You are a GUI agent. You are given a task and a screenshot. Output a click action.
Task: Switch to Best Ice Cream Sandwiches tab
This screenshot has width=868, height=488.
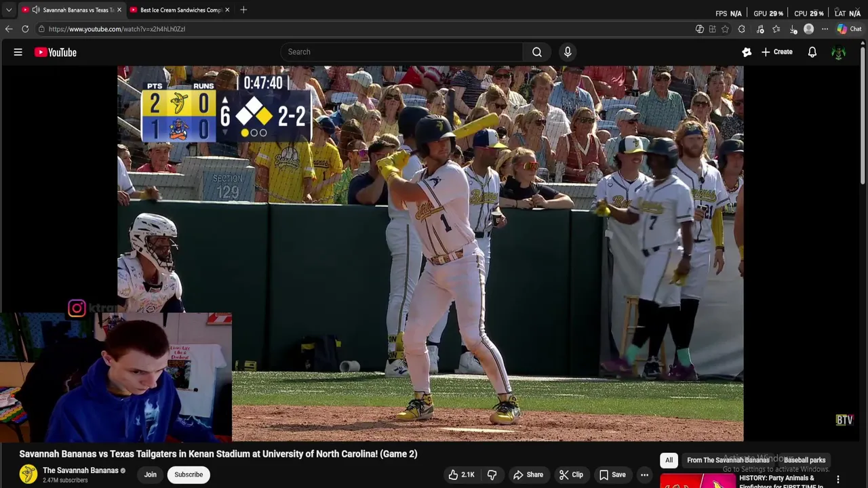(x=181, y=10)
